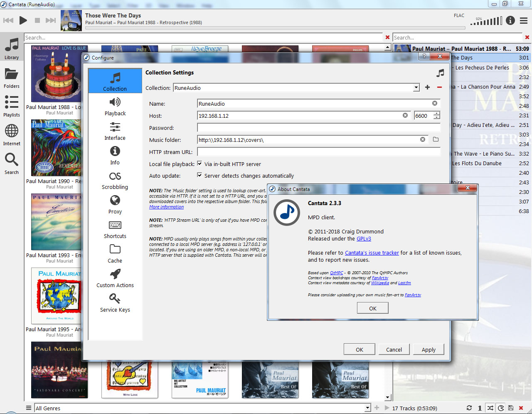Select Service Keys in Configure sidebar
This screenshot has width=532, height=414.
point(115,303)
